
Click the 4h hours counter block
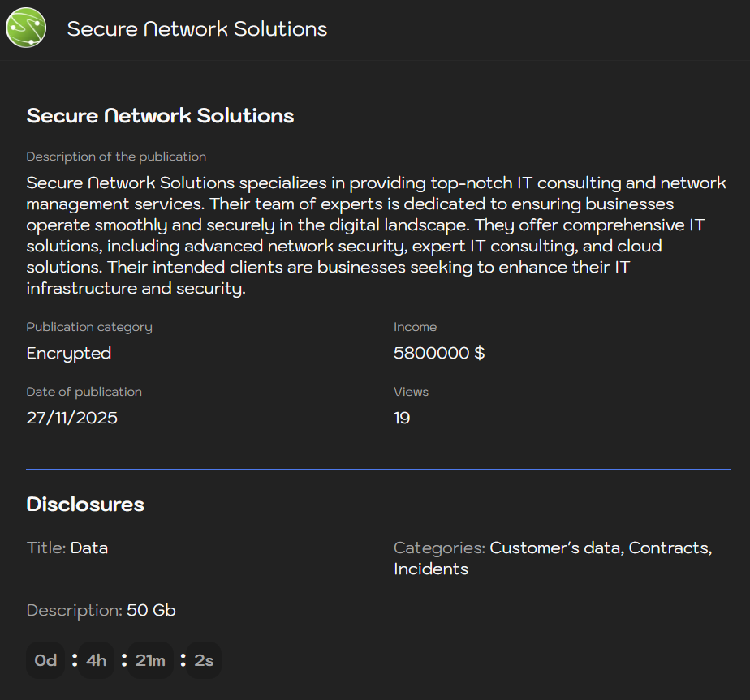point(95,659)
